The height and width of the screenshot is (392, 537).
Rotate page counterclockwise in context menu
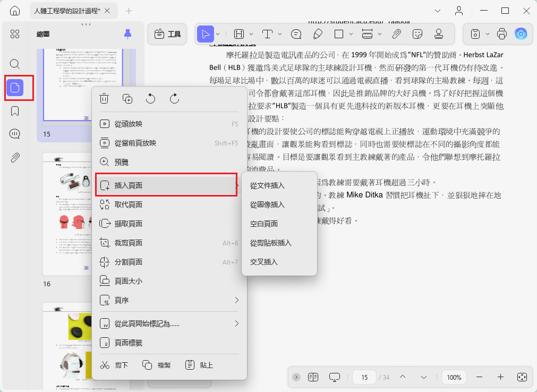coord(150,99)
